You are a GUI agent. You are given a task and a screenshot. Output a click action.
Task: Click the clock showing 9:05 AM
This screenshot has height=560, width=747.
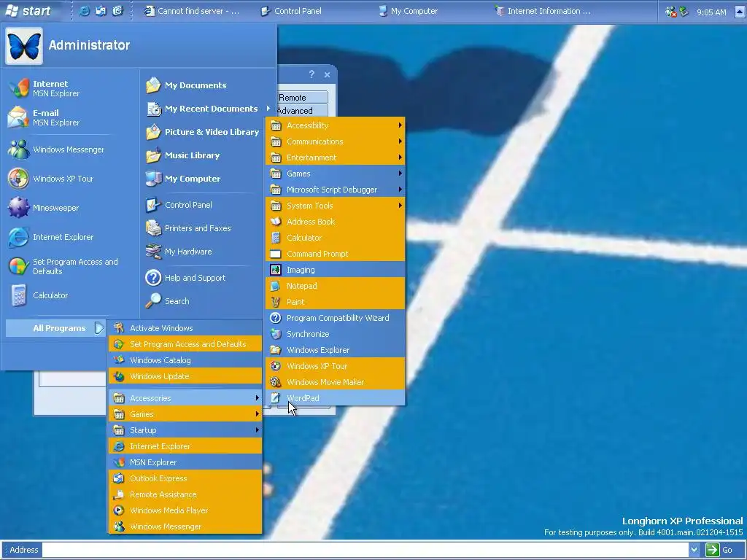711,12
